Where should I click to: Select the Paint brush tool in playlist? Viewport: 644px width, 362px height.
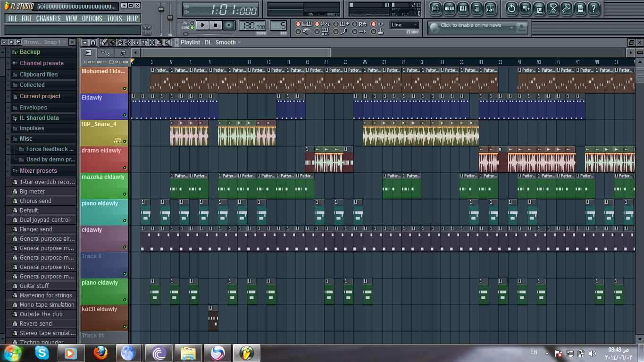pos(112,42)
